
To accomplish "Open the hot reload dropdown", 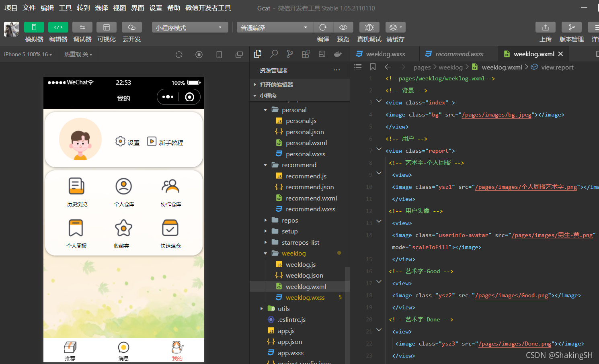I will click(x=78, y=54).
